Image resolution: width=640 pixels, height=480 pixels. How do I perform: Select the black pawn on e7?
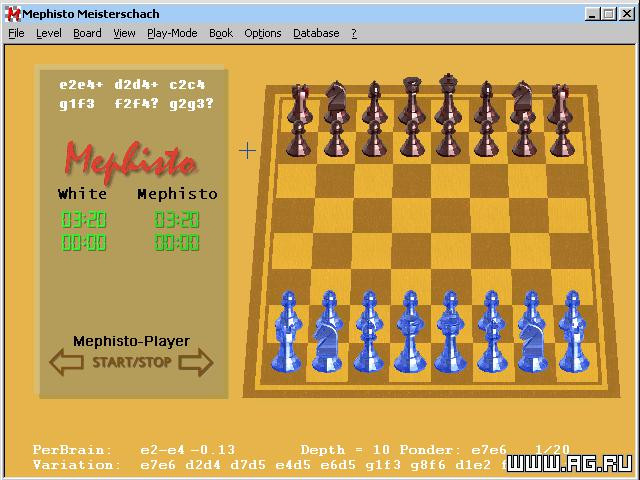tap(448, 138)
